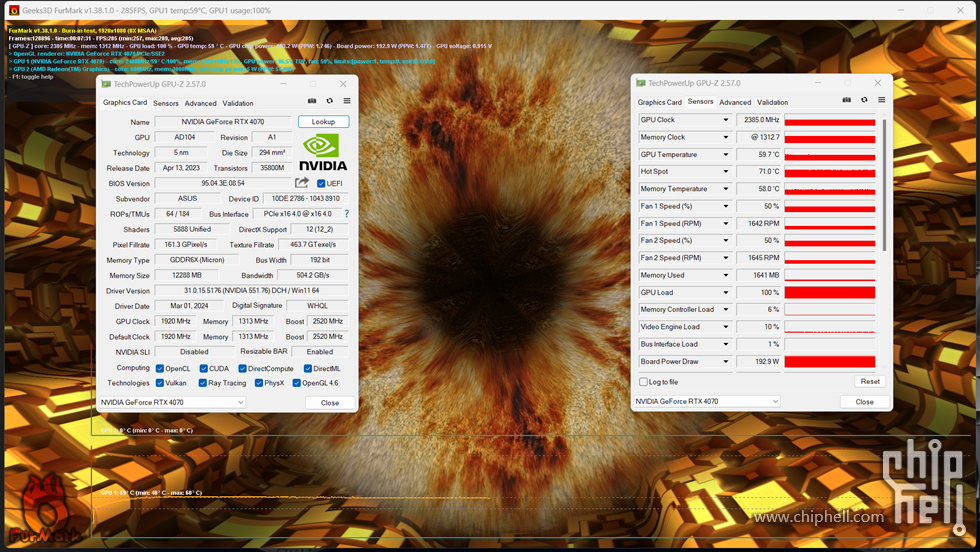Switch to Graphics Card tab in Sensors window
Viewport: 980px width, 552px height.
point(659,103)
